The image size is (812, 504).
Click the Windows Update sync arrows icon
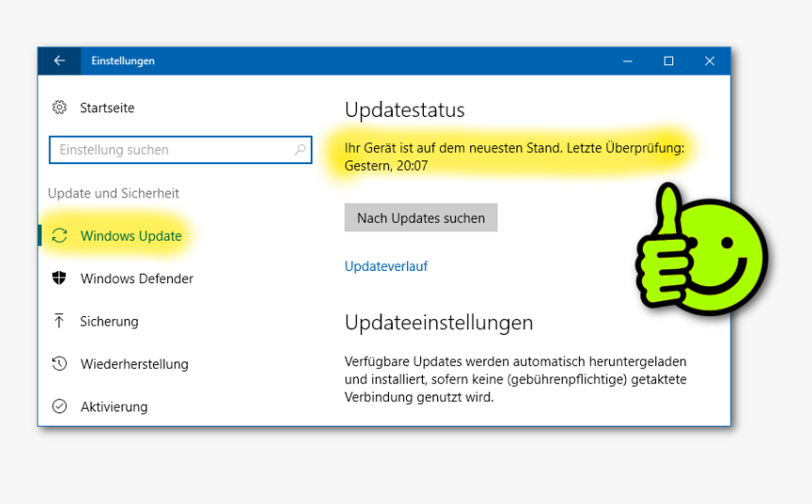pyautogui.click(x=59, y=236)
